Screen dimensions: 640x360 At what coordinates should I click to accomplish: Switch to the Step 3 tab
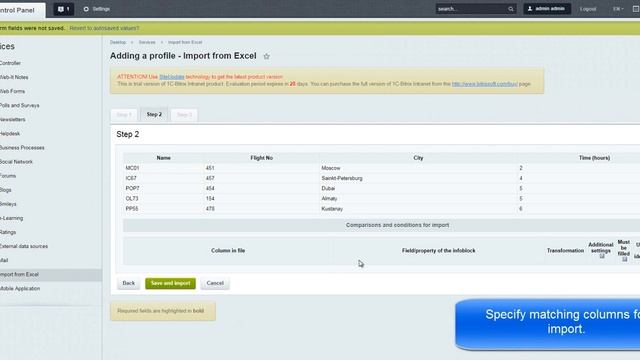point(184,115)
